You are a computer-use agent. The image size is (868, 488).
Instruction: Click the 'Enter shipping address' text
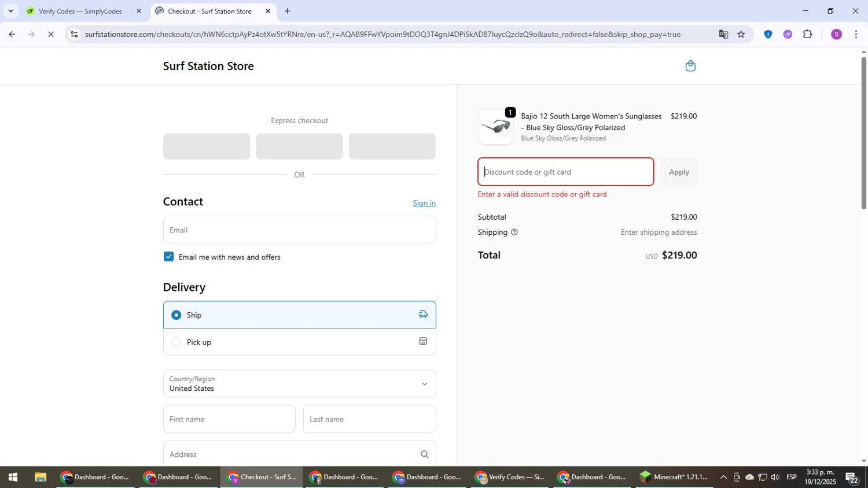coord(659,232)
